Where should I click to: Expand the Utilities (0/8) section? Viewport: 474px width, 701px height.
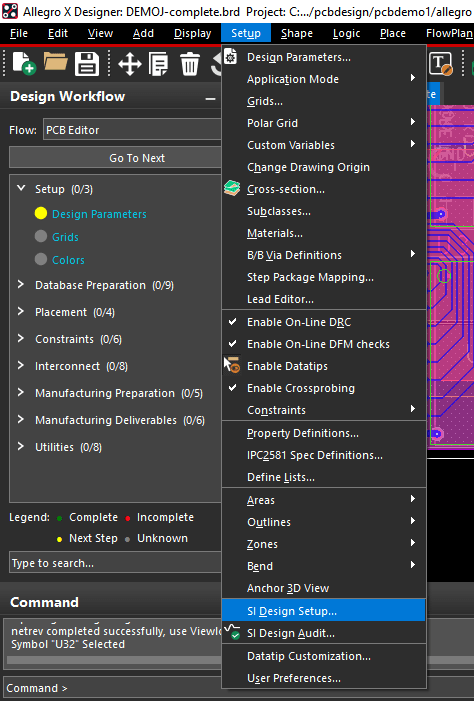21,446
